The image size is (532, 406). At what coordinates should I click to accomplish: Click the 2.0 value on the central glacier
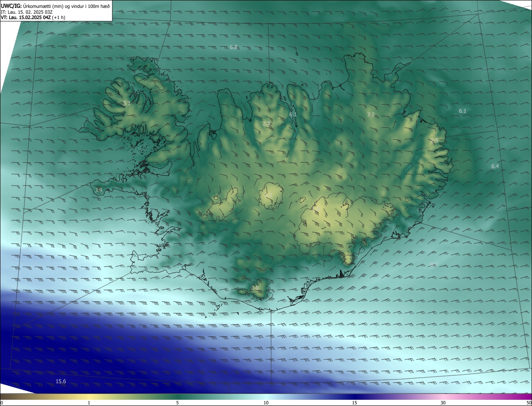tap(269, 195)
